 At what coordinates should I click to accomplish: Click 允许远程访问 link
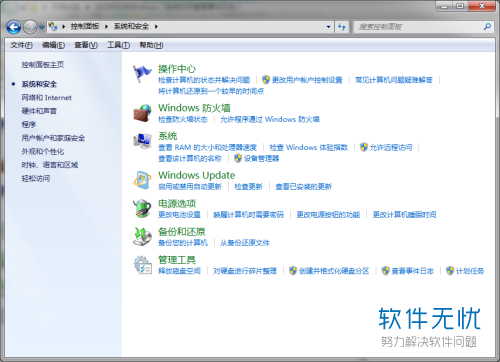click(391, 147)
